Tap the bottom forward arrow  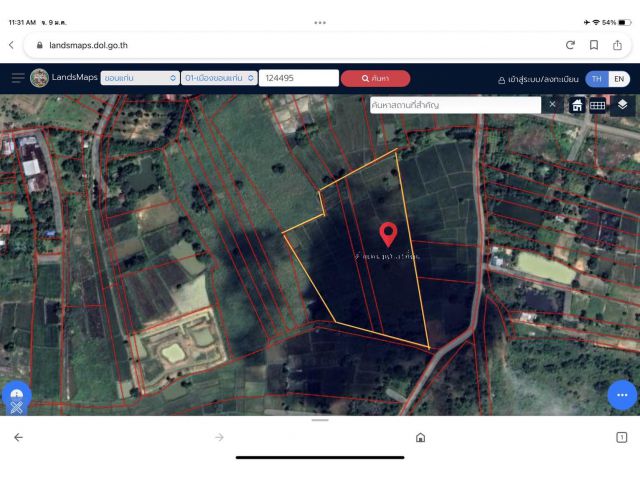[x=219, y=438]
